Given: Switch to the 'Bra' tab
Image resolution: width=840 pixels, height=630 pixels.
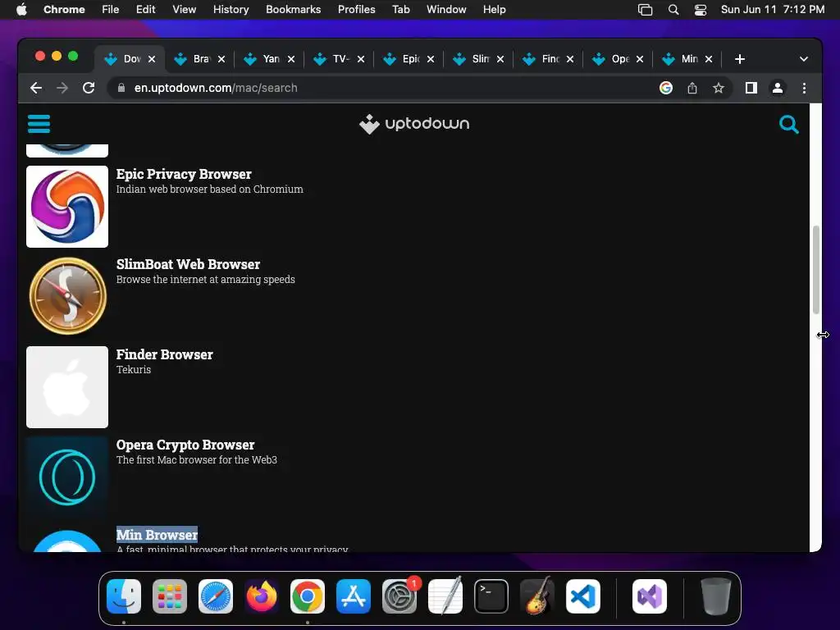Looking at the screenshot, I should pyautogui.click(x=200, y=59).
